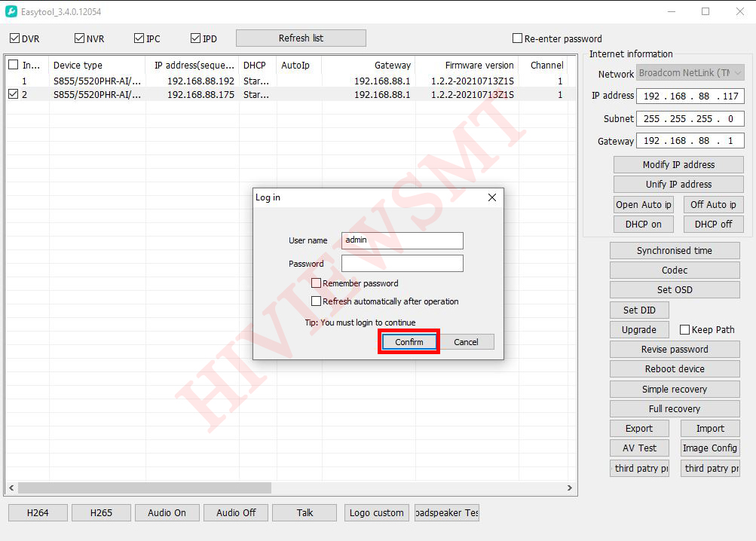Close the Log in dialog with X
Viewport: 756px width, 541px height.
click(x=492, y=197)
